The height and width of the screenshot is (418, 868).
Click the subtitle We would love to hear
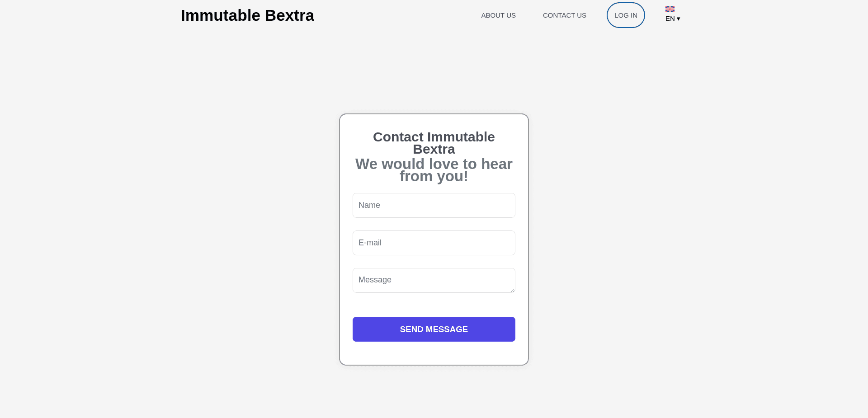tap(434, 170)
